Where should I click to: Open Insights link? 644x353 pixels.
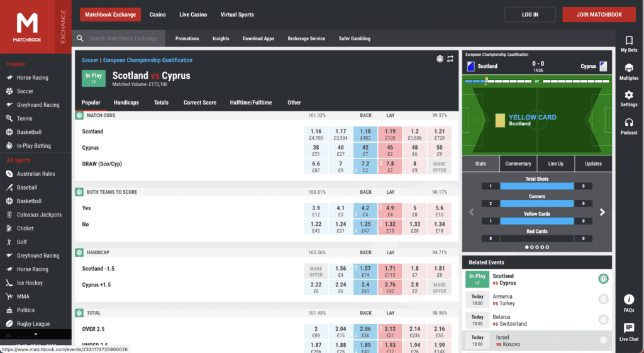pos(221,38)
